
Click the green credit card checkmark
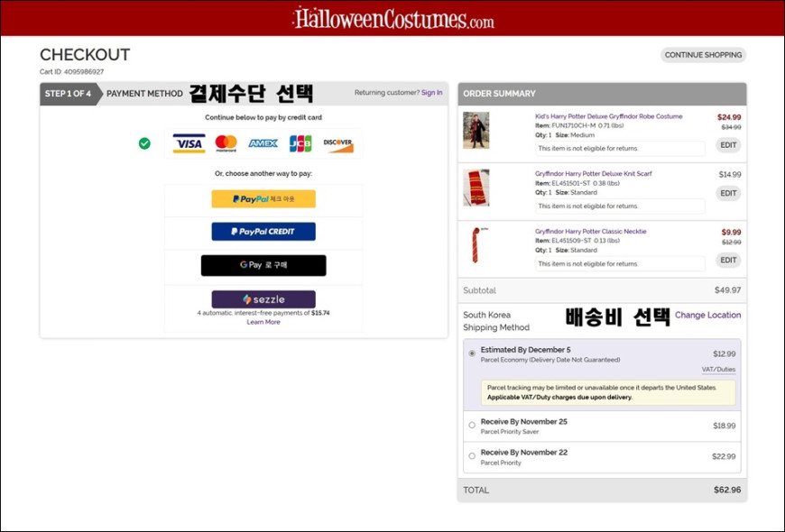coord(144,143)
